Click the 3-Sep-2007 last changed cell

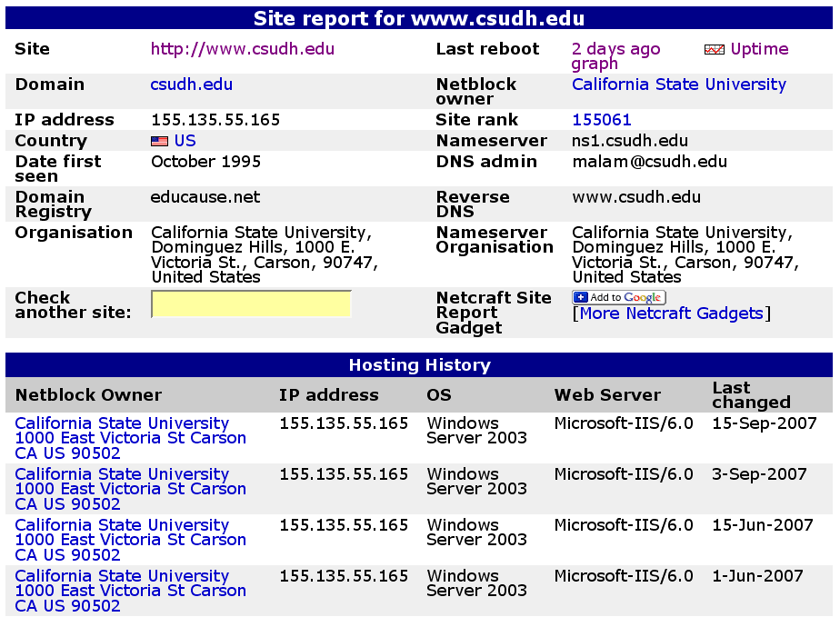click(759, 474)
